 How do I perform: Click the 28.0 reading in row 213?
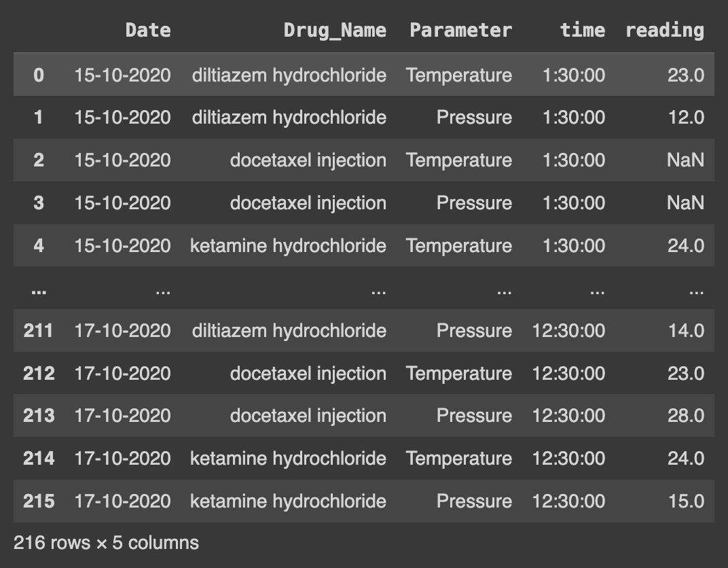(x=685, y=416)
